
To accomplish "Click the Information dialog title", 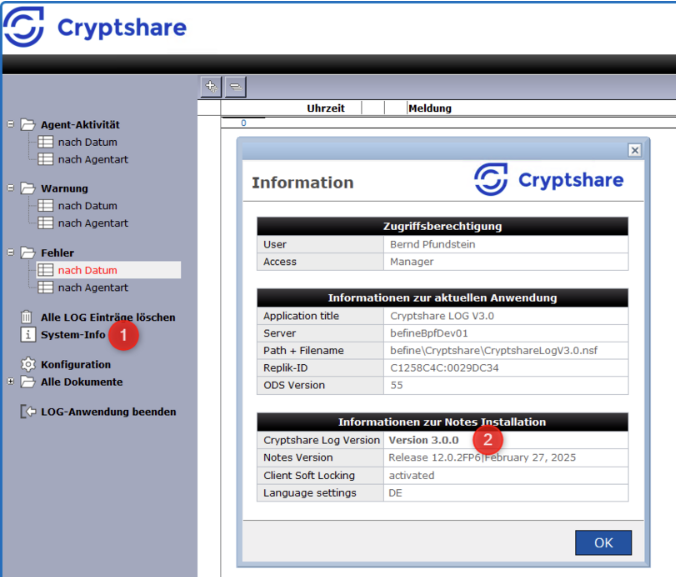I will click(x=303, y=182).
